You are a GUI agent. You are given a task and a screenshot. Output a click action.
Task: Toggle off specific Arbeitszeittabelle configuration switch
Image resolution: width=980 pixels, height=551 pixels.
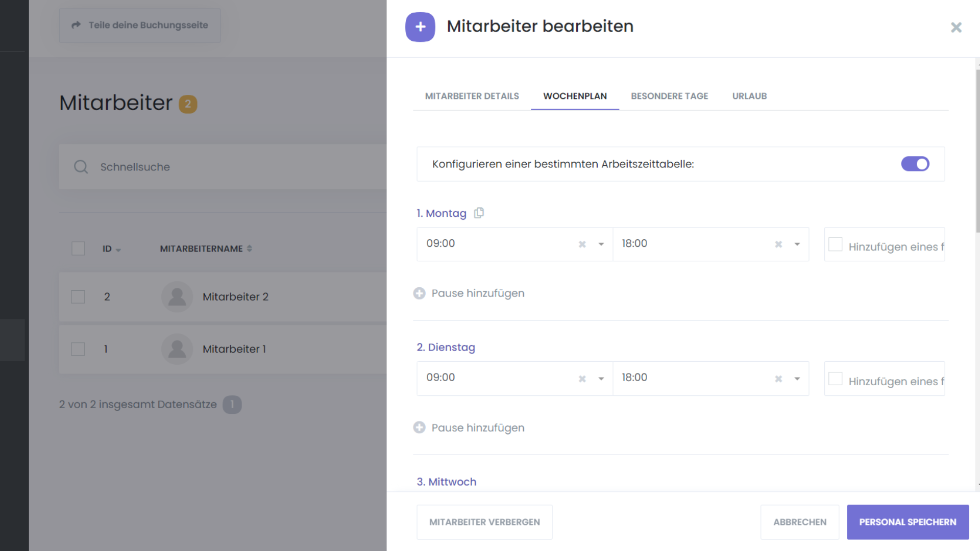tap(915, 164)
